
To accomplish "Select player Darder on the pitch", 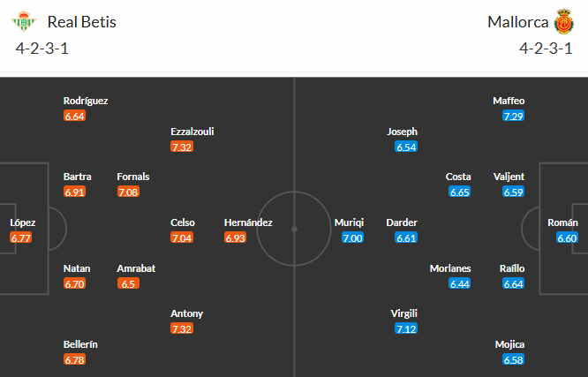I will pyautogui.click(x=402, y=222).
